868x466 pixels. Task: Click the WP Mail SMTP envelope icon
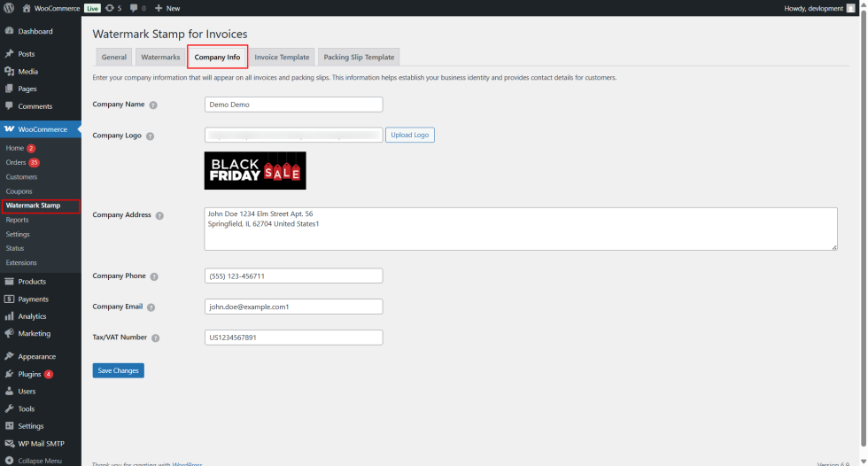click(9, 443)
